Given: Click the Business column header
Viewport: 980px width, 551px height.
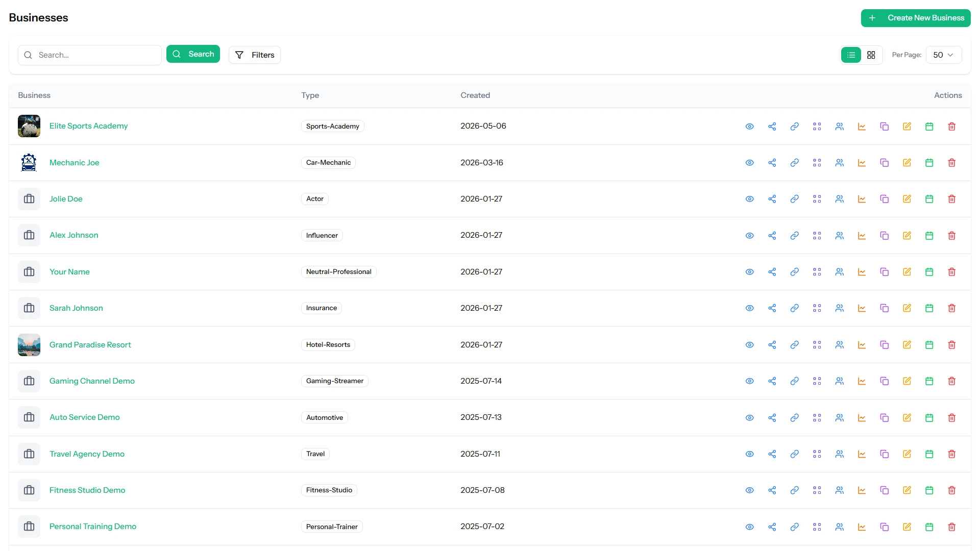Looking at the screenshot, I should pos(34,95).
